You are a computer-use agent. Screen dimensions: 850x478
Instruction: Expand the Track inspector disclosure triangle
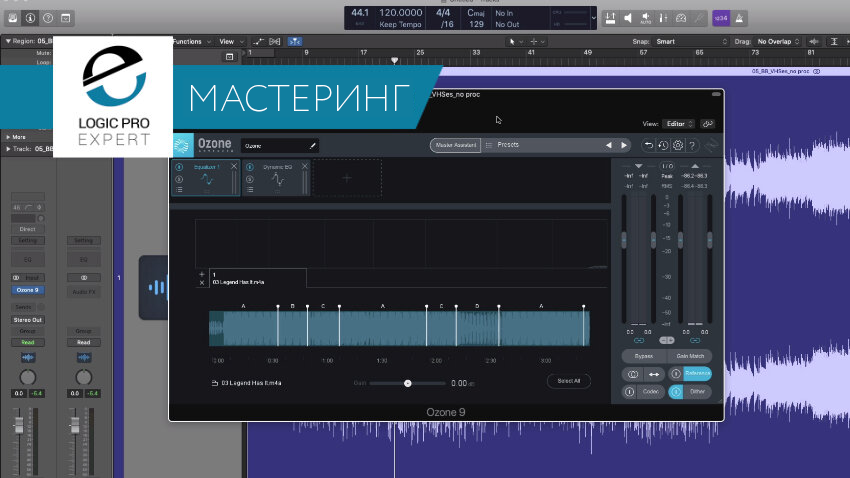click(8, 148)
